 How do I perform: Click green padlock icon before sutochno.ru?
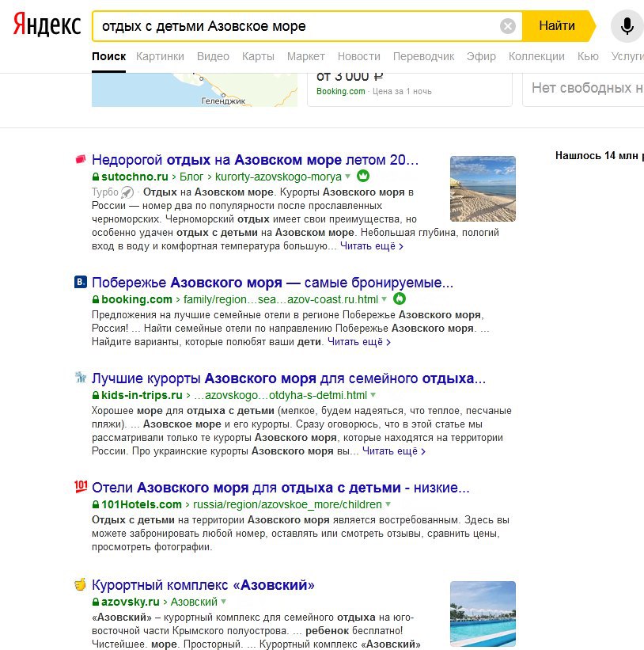(96, 177)
